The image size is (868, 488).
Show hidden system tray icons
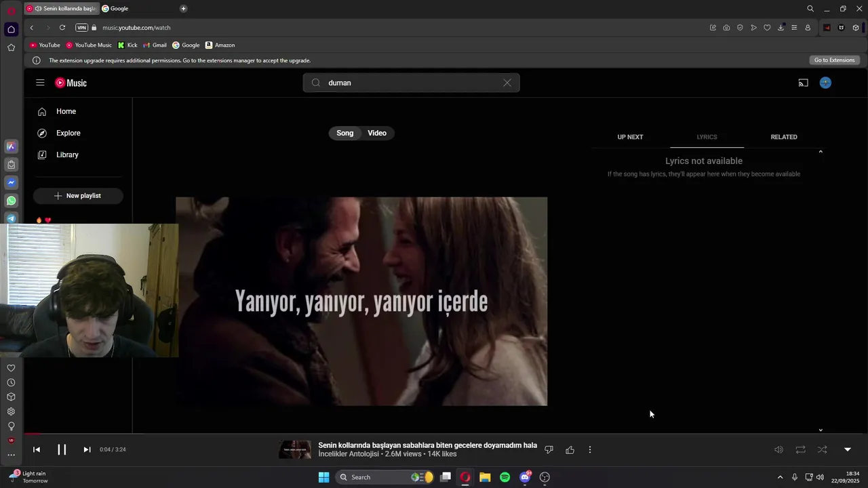[780, 477]
